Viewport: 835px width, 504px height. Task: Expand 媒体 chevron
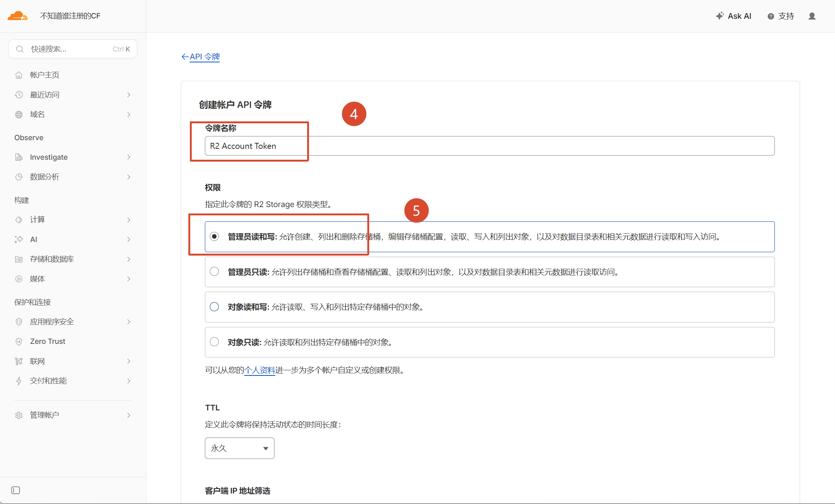tap(129, 279)
